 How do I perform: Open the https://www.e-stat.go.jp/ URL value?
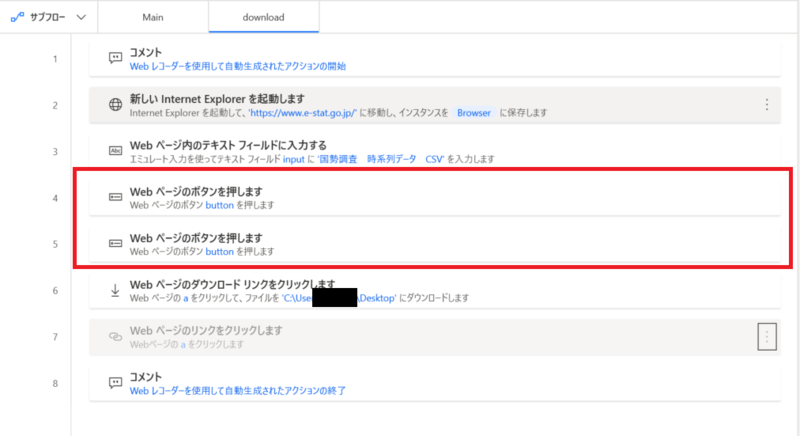[303, 113]
